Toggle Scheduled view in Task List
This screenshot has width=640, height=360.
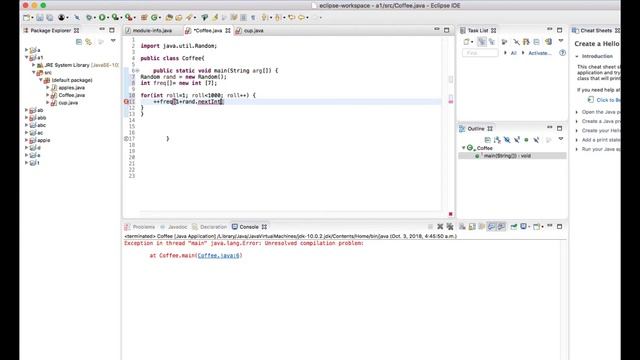[x=492, y=42]
